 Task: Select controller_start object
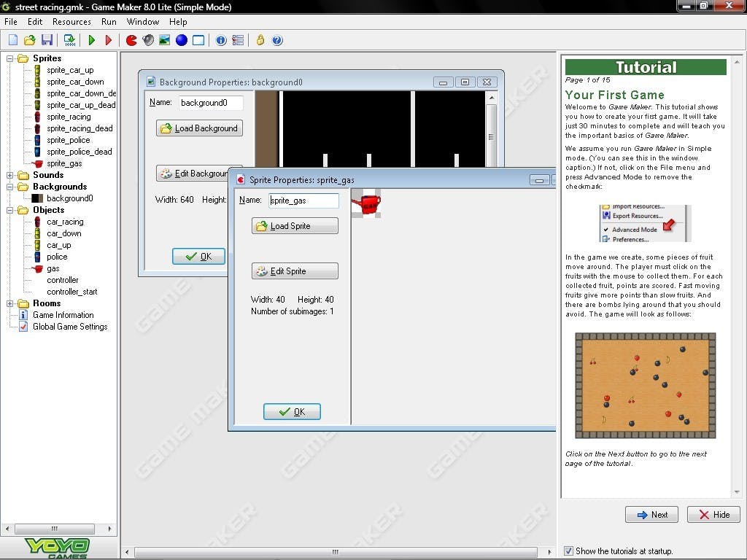coord(72,292)
